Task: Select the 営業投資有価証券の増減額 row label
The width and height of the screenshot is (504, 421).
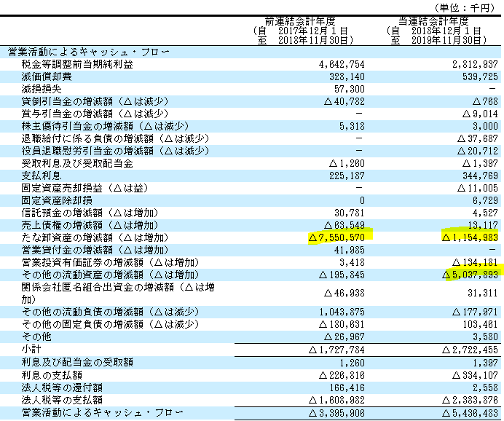Action: [x=110, y=262]
